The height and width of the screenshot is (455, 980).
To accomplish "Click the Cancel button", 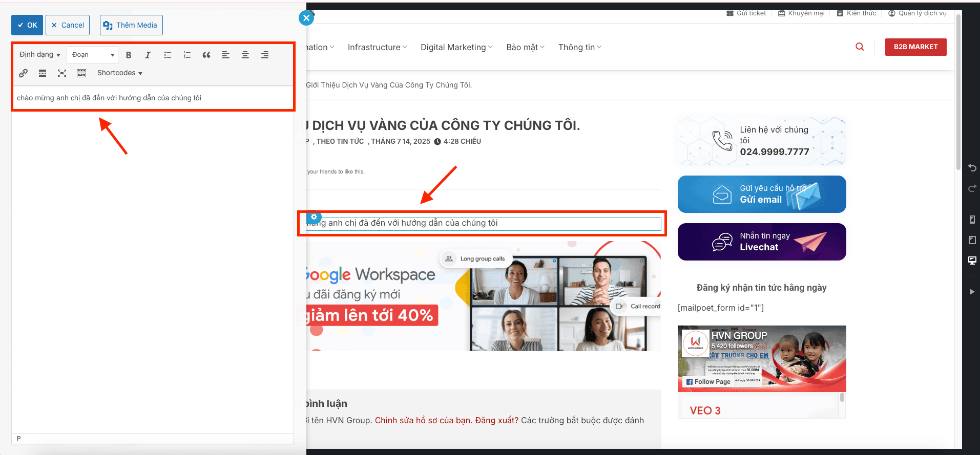I will 68,25.
